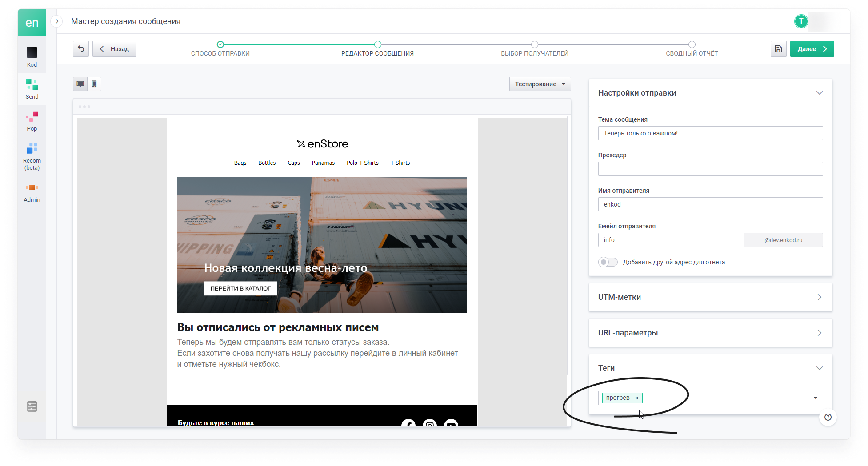
Task: Expand the UTM-метки section
Action: point(710,297)
